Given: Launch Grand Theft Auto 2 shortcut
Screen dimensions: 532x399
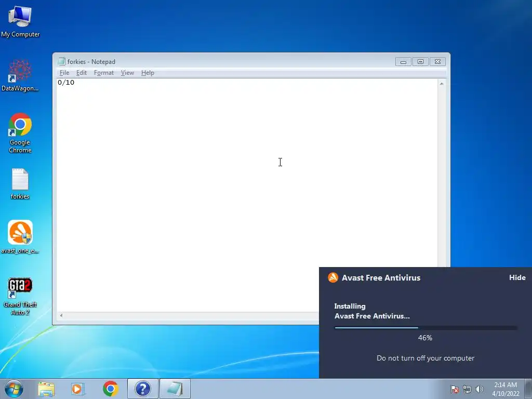Looking at the screenshot, I should point(20,297).
